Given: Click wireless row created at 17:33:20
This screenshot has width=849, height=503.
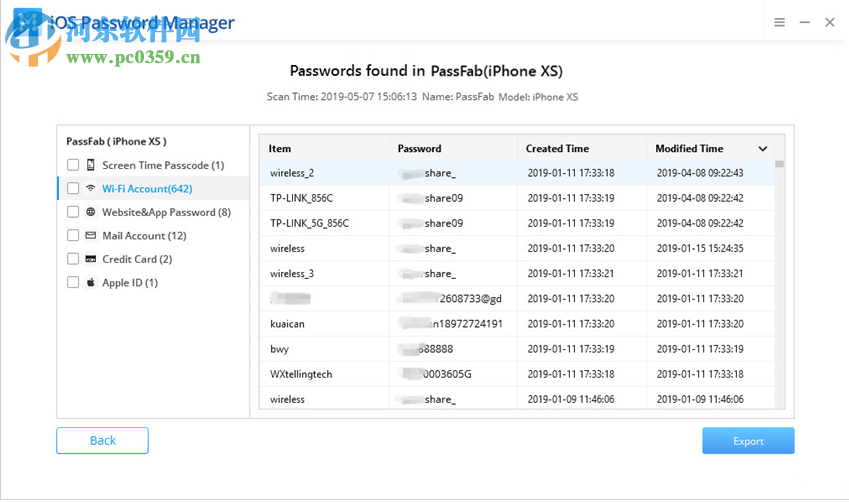Looking at the screenshot, I should (x=517, y=249).
